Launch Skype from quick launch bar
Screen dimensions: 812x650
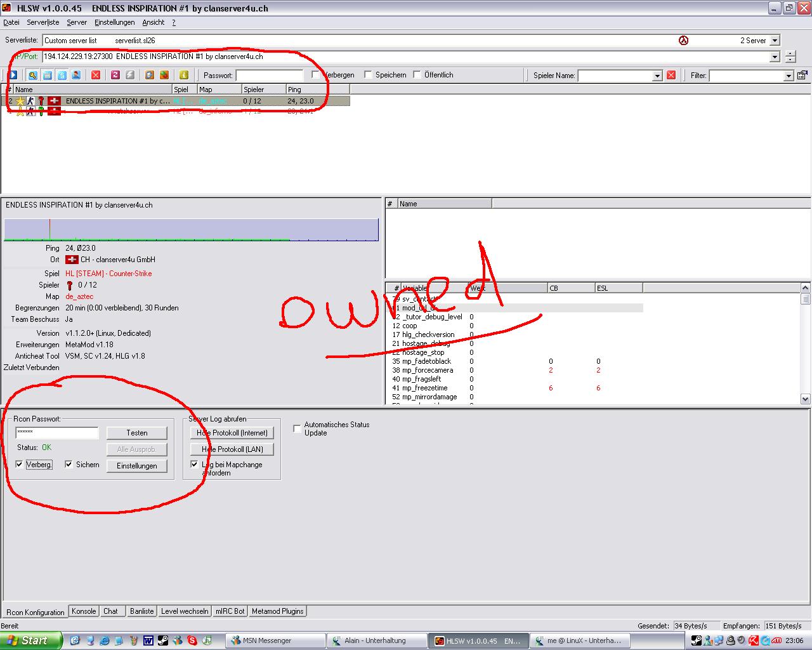[192, 640]
